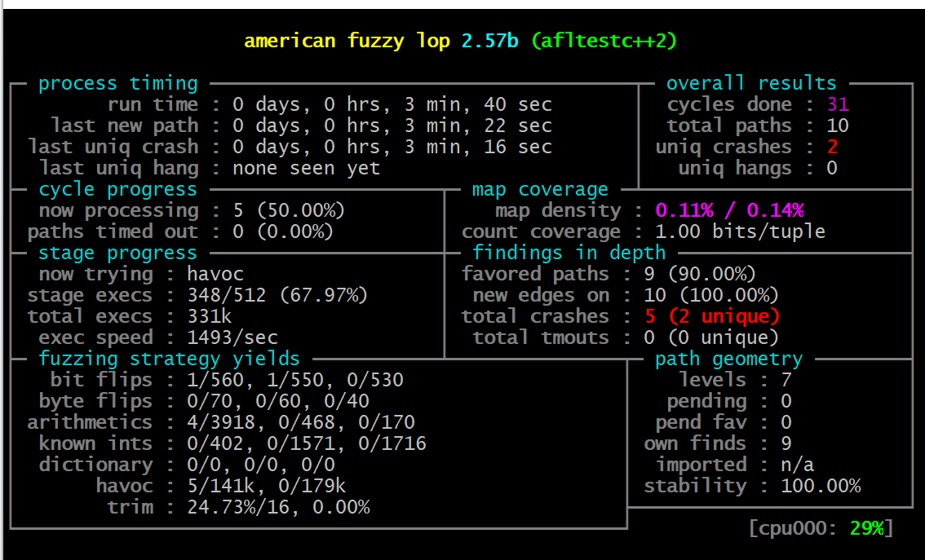Select arithmetics value '4/3918, 0/468, 0/170'
Screen dimensions: 925x560
[x=301, y=423]
